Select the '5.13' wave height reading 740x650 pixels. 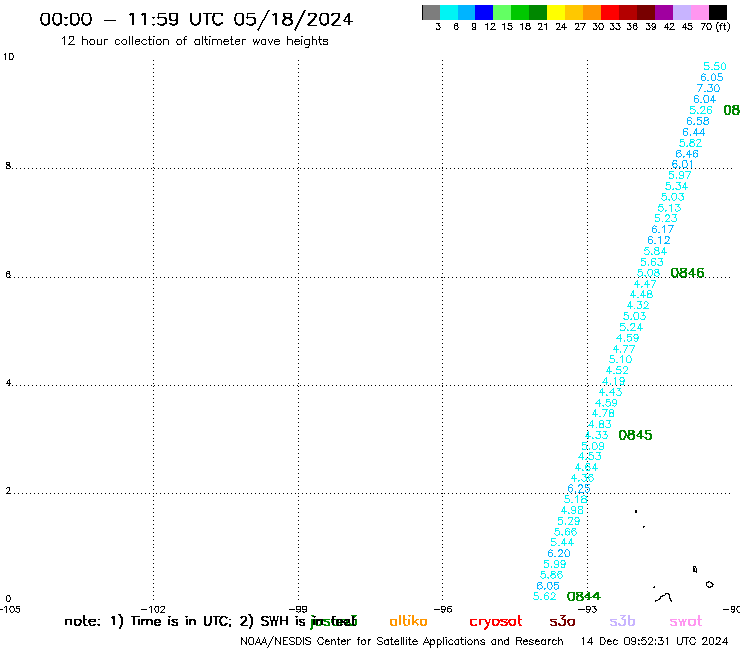pyautogui.click(x=669, y=208)
